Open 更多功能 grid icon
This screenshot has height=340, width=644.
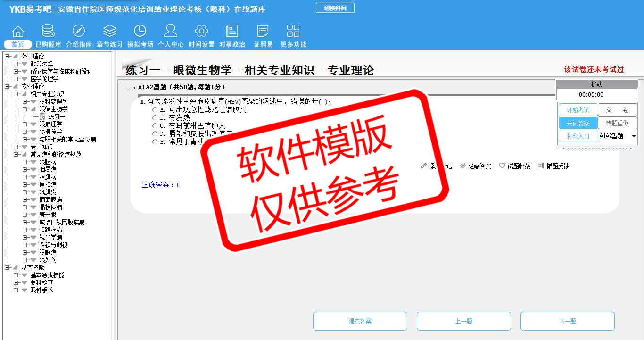(x=293, y=32)
